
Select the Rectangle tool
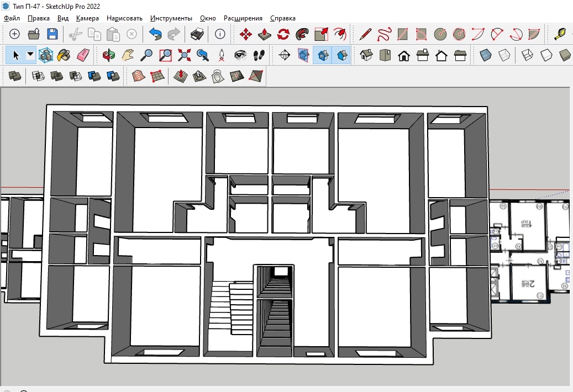(403, 34)
